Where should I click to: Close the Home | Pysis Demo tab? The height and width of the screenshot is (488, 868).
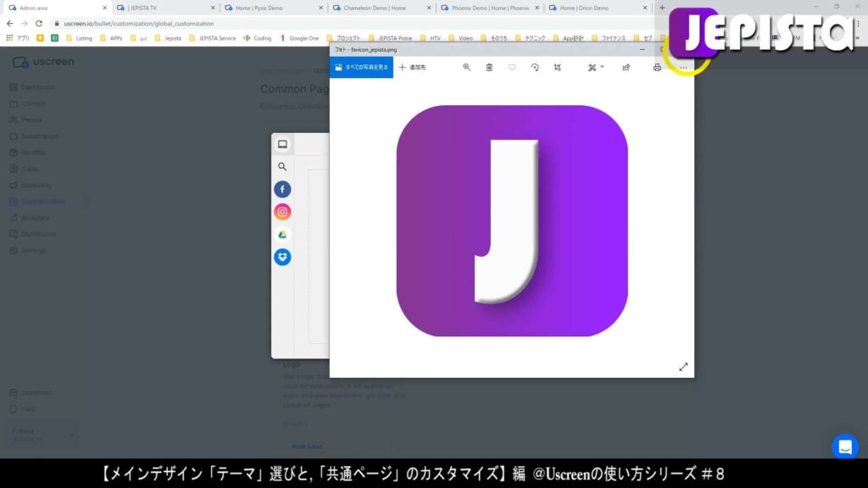tap(320, 8)
